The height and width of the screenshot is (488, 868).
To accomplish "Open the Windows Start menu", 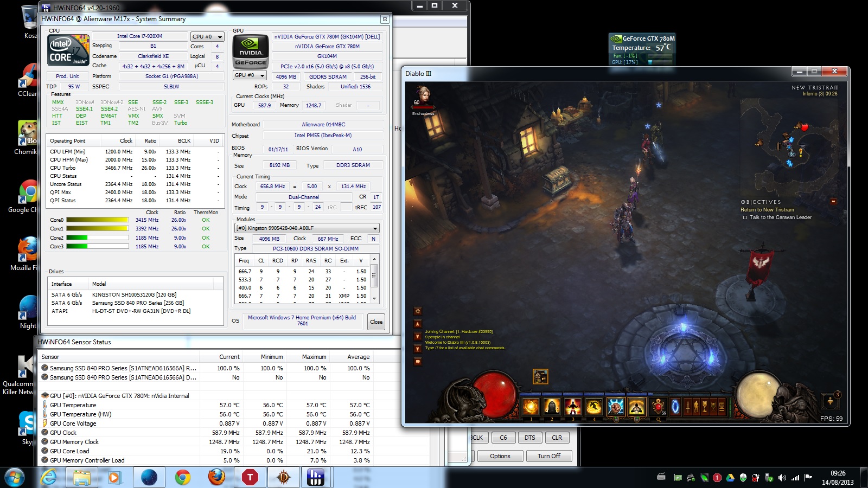I will click(x=15, y=478).
